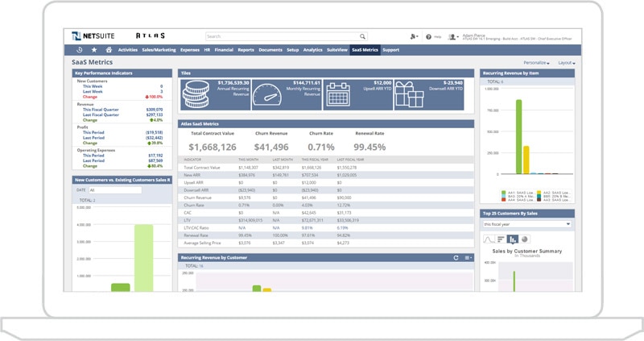Click the yellow AA2 legend swatch
Viewport: 644px width, 341px height.
point(539,193)
